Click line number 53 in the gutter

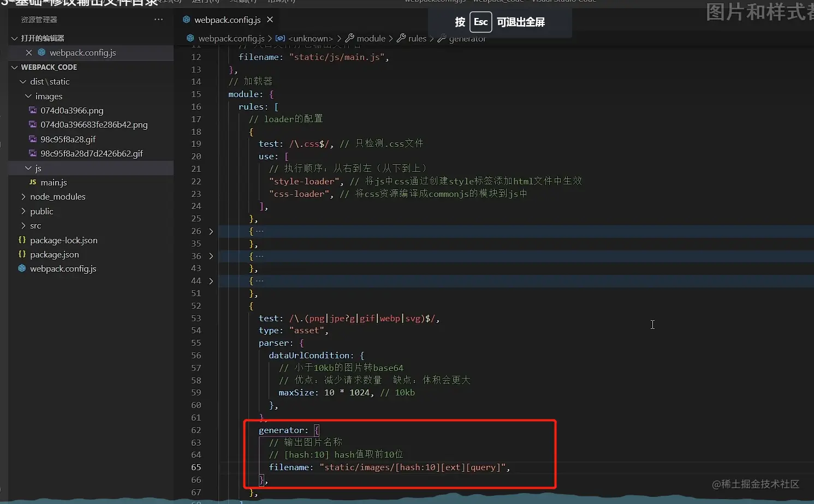pos(196,318)
